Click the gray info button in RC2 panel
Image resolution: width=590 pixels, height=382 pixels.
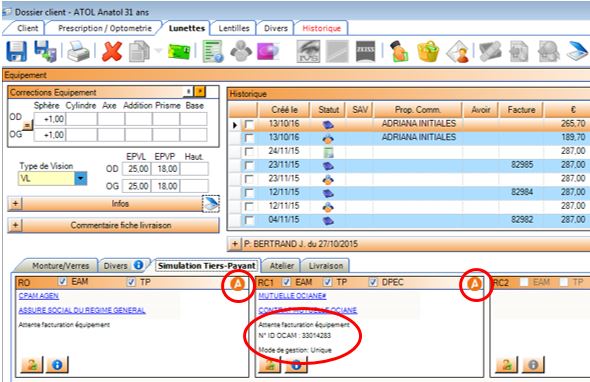(x=533, y=364)
